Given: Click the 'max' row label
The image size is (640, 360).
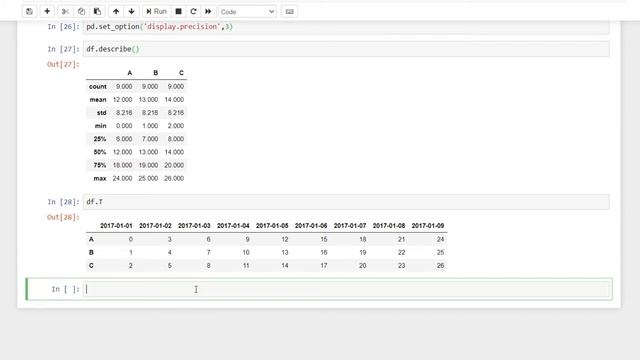Looking at the screenshot, I should (x=100, y=178).
